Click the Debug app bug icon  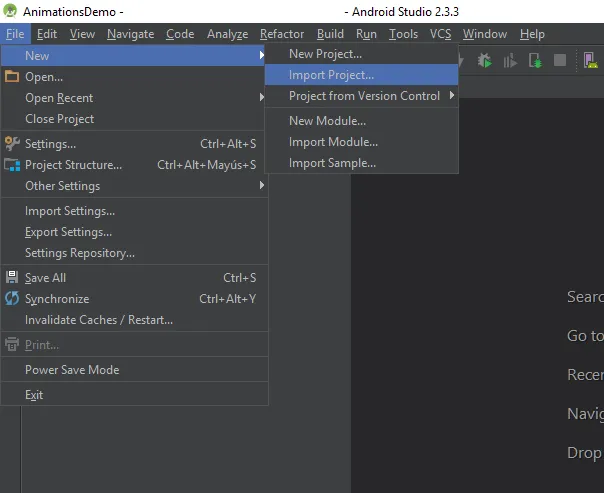point(485,61)
